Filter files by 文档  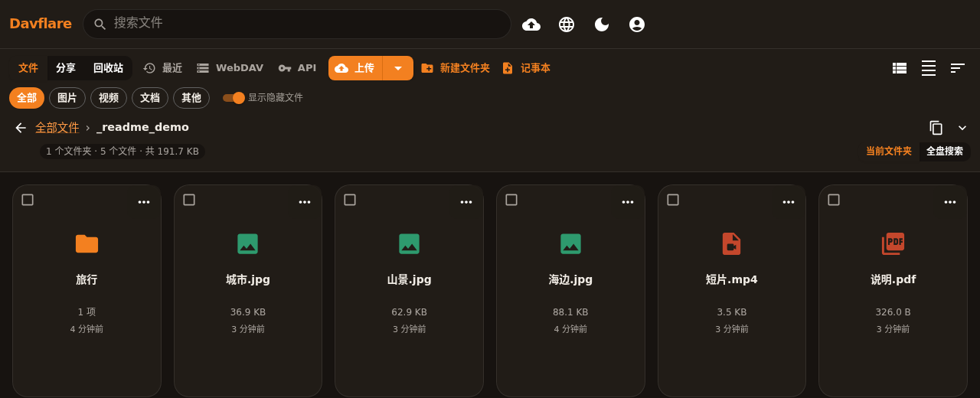150,98
